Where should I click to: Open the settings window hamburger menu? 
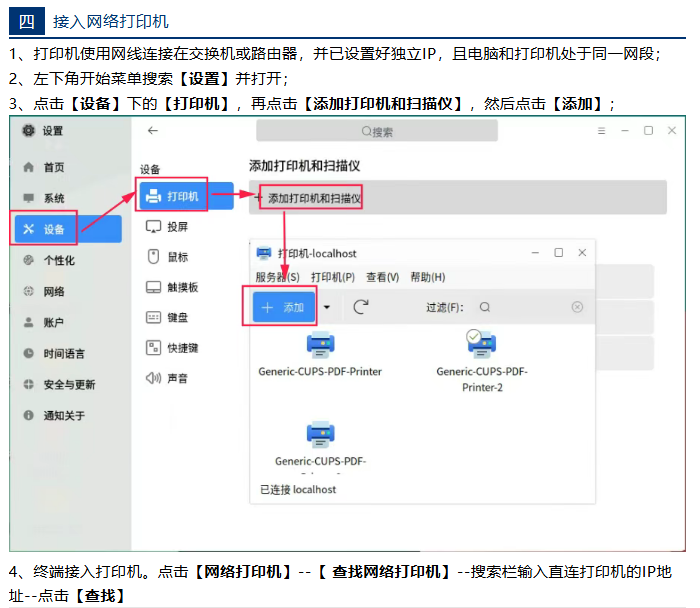600,131
